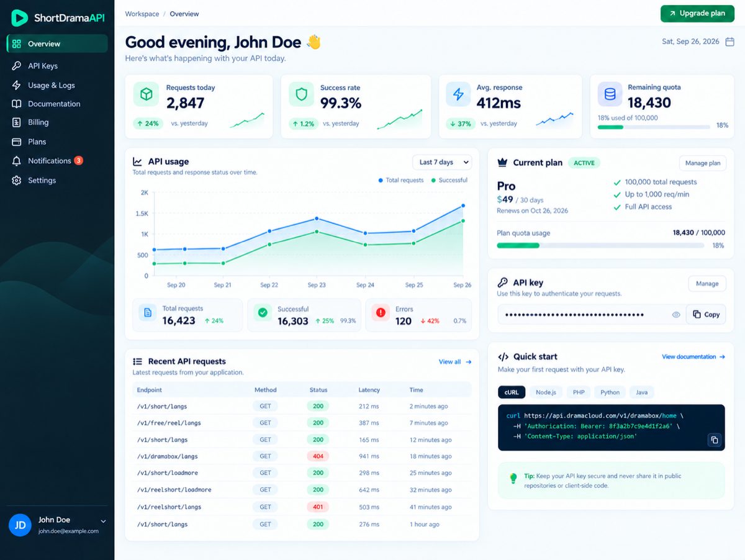Click the Requests today cube icon
Image resolution: width=745 pixels, height=560 pixels.
point(146,94)
